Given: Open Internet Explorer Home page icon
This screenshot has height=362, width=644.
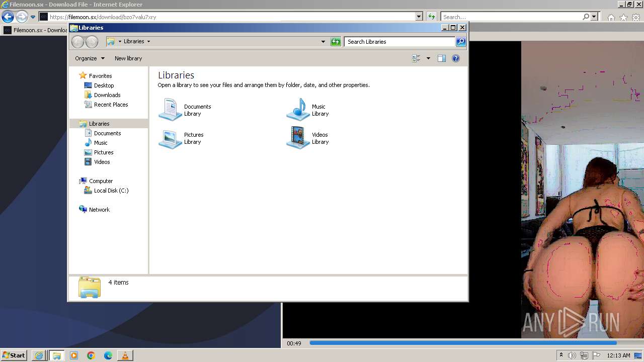Looking at the screenshot, I should [611, 17].
